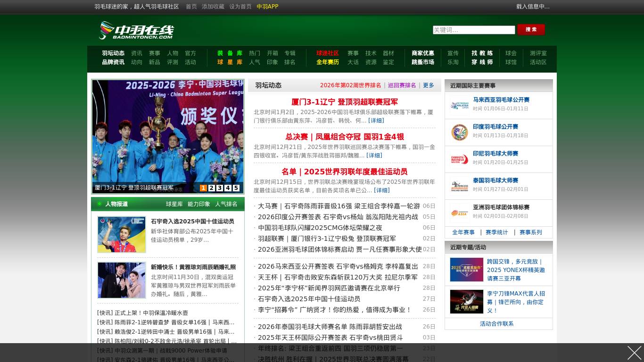Open the 2025 YONEX invitational poster thumbnail

[x=466, y=270]
